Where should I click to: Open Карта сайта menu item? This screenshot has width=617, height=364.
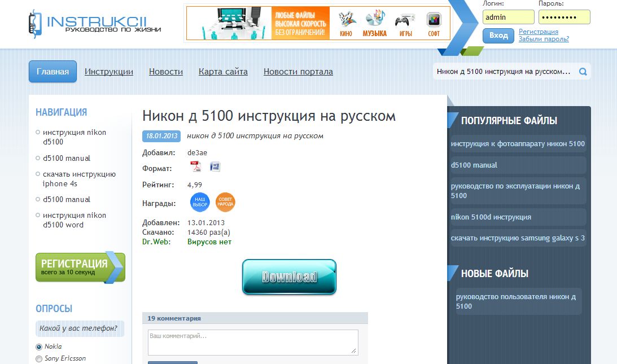point(223,72)
